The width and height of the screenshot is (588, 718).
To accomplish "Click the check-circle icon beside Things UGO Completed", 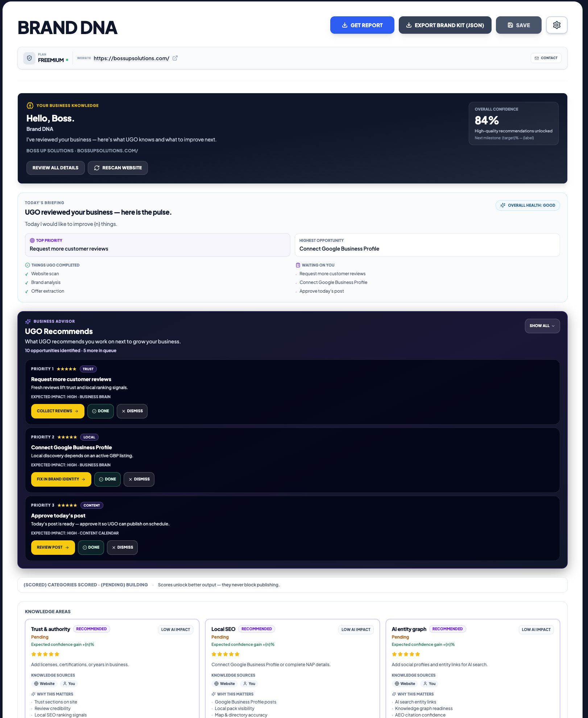I will [28, 265].
